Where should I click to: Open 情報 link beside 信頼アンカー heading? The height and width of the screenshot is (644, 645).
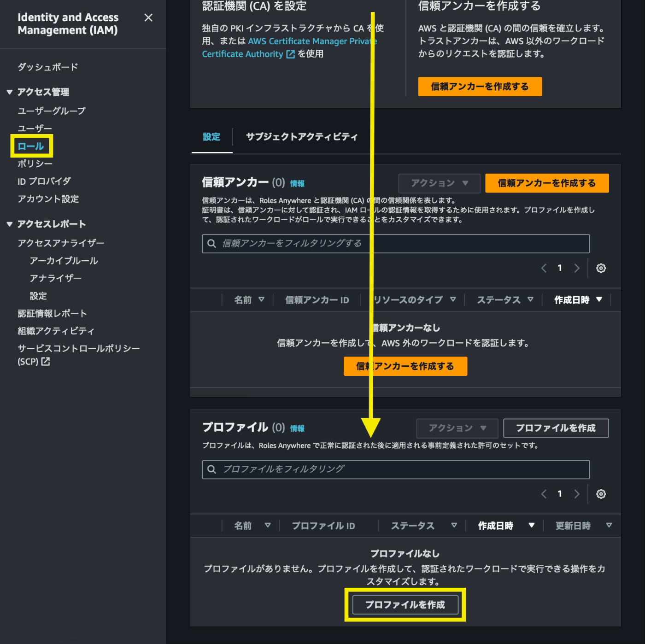click(x=297, y=183)
